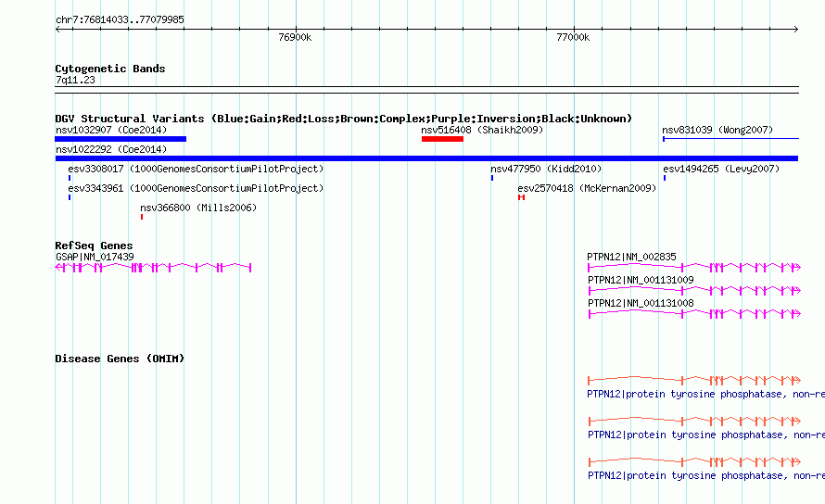
Task: Select nsv477950 (Kidd2010) label
Action: (x=546, y=169)
